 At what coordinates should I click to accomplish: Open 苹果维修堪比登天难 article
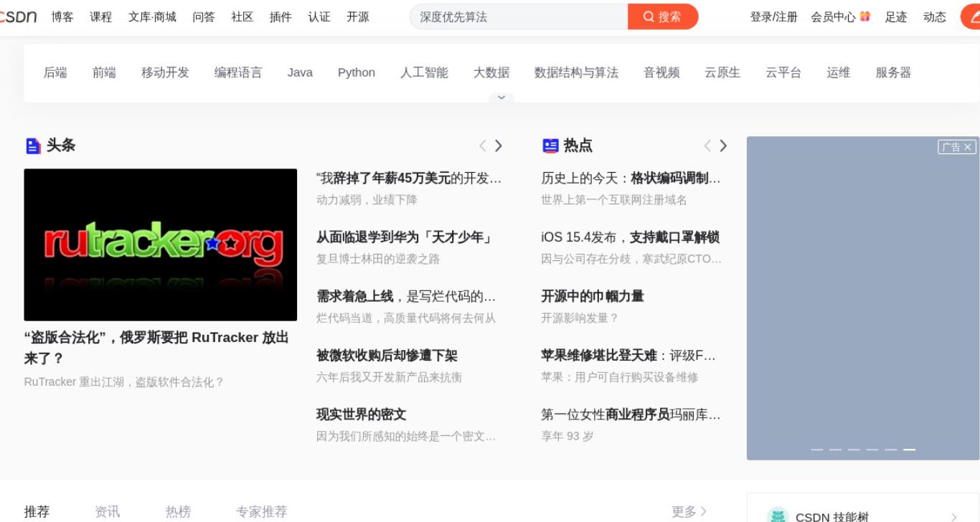coord(628,356)
